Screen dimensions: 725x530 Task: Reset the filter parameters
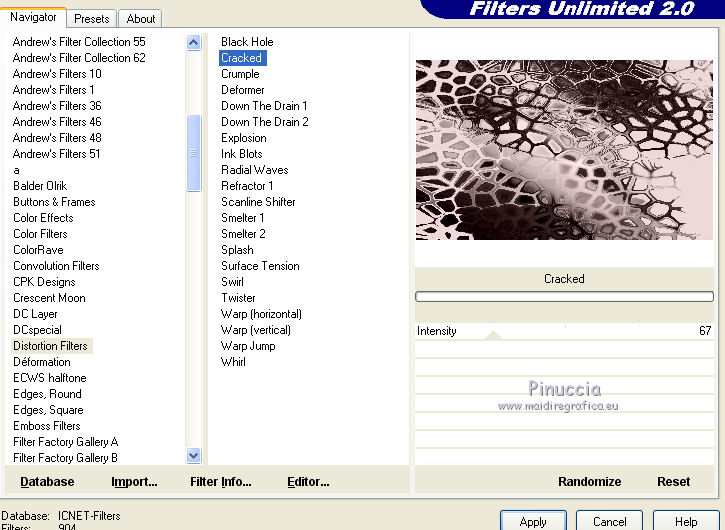[673, 482]
